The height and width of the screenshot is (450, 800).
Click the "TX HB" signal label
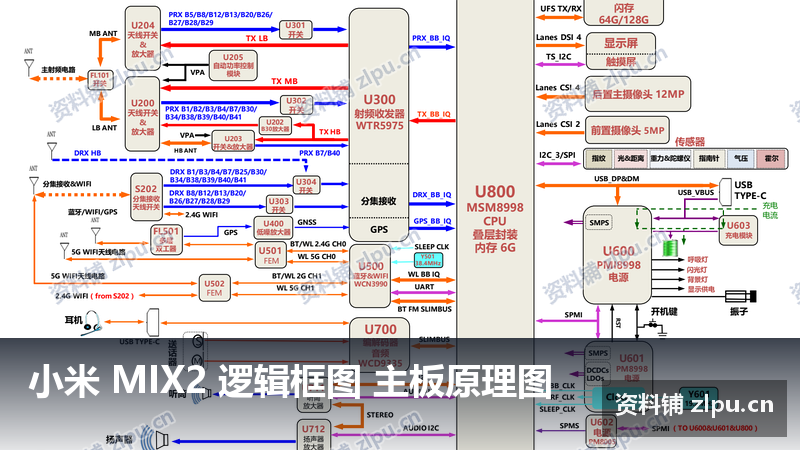click(x=330, y=132)
